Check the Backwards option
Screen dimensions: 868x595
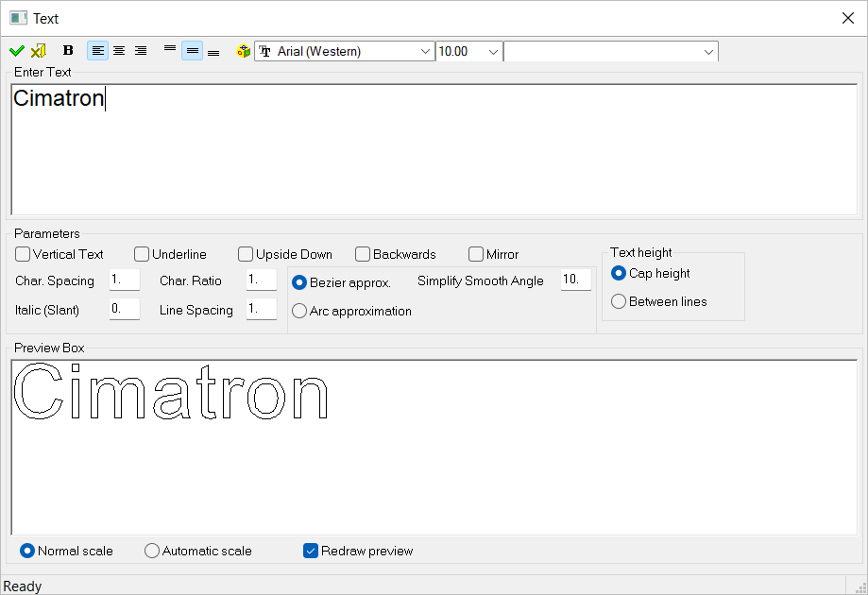click(x=363, y=254)
